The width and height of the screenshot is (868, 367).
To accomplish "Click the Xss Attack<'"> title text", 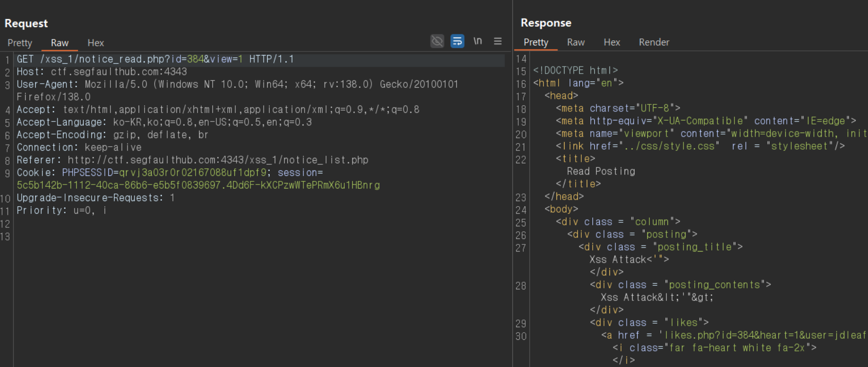I will coord(629,259).
